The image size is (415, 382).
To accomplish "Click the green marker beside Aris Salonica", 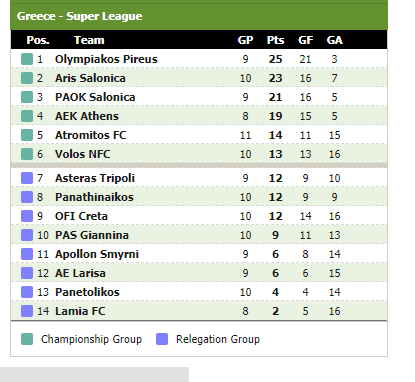I will click(27, 78).
